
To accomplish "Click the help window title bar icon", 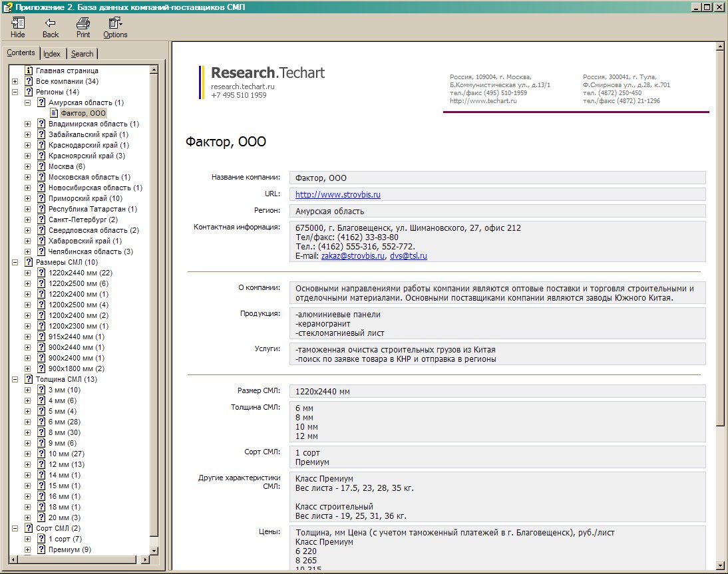I will [7, 7].
